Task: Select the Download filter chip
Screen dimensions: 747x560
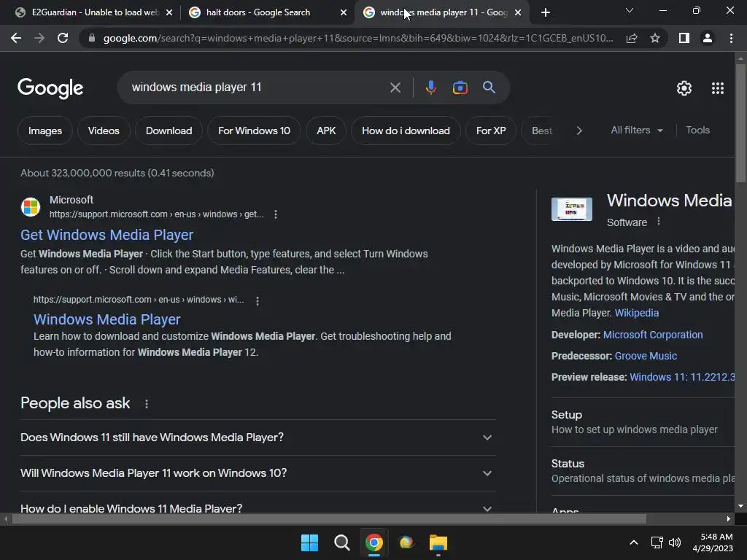Action: pos(169,131)
